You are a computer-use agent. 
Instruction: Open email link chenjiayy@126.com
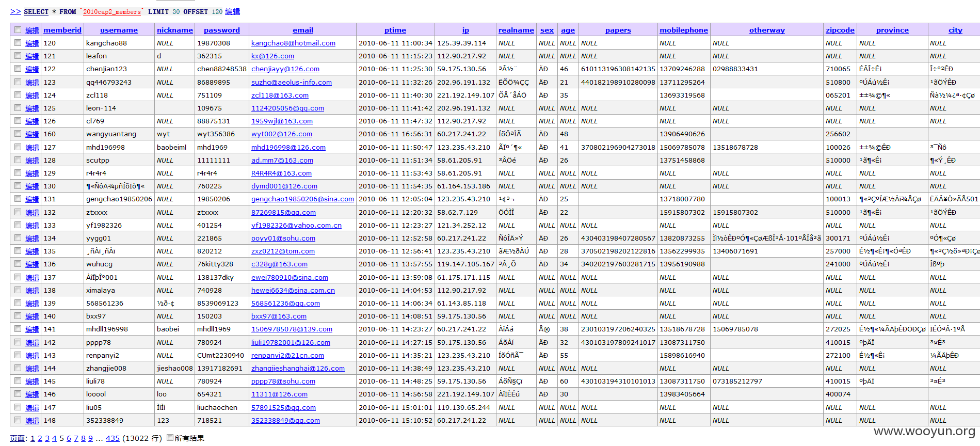click(x=285, y=69)
